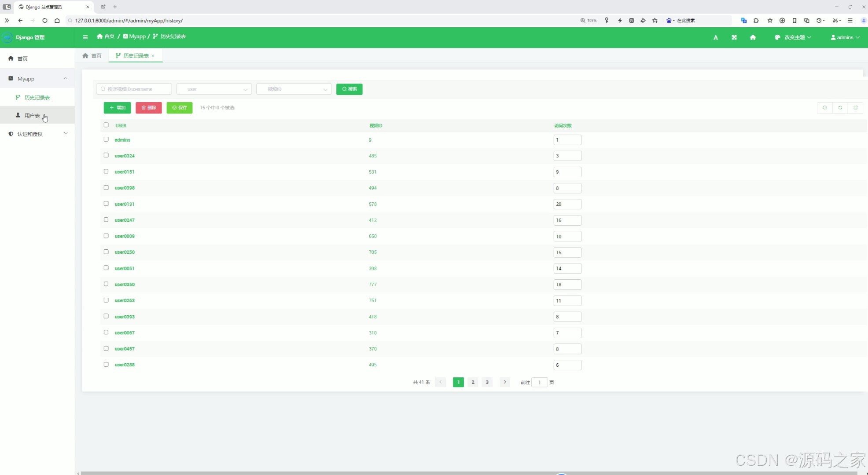Click the home icon in top-right header
The image size is (868, 475).
(x=753, y=37)
